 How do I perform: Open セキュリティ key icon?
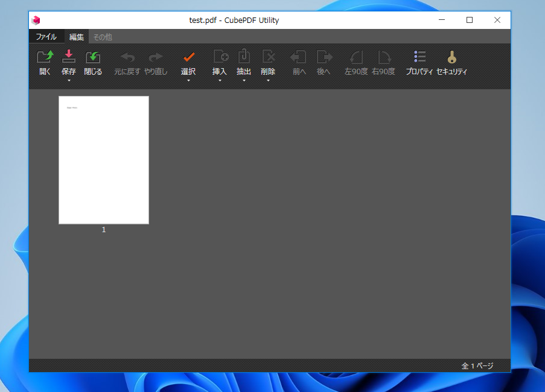pyautogui.click(x=451, y=57)
